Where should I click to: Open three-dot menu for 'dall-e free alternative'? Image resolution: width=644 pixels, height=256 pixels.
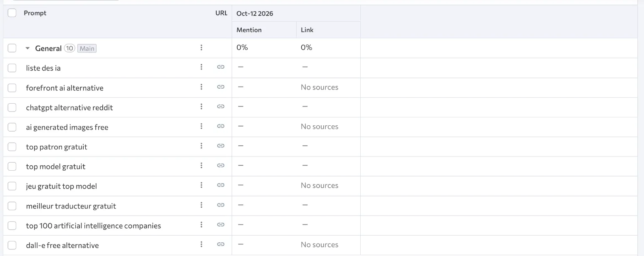pyautogui.click(x=201, y=244)
